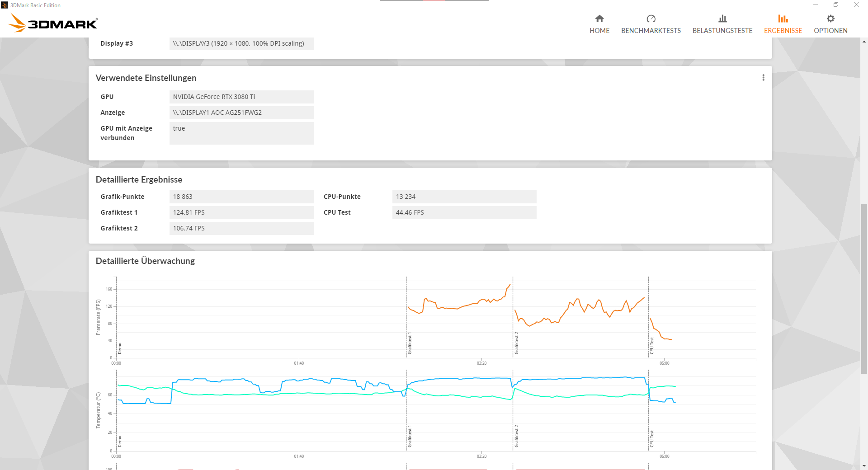The image size is (868, 470).
Task: Click scrollbar down arrow
Action: point(864,466)
